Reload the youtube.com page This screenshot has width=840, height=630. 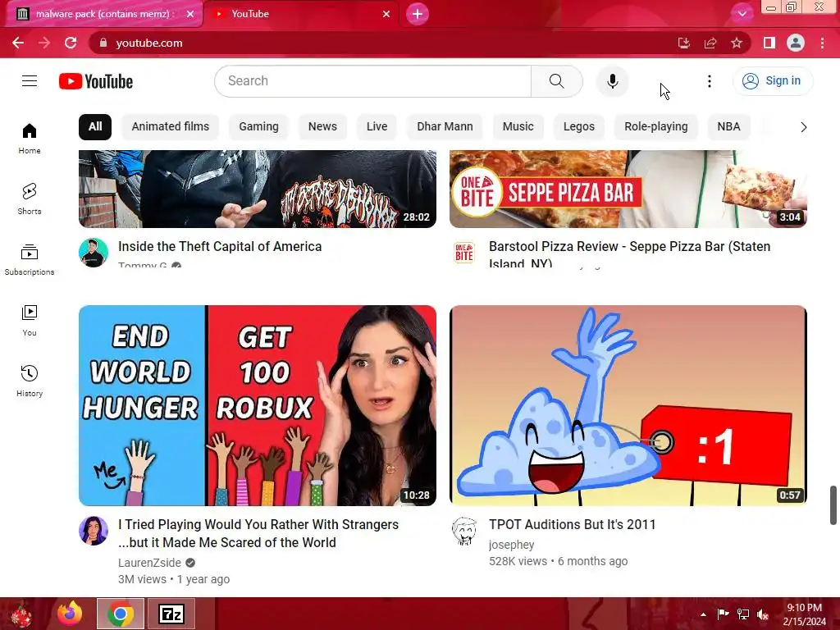point(71,43)
